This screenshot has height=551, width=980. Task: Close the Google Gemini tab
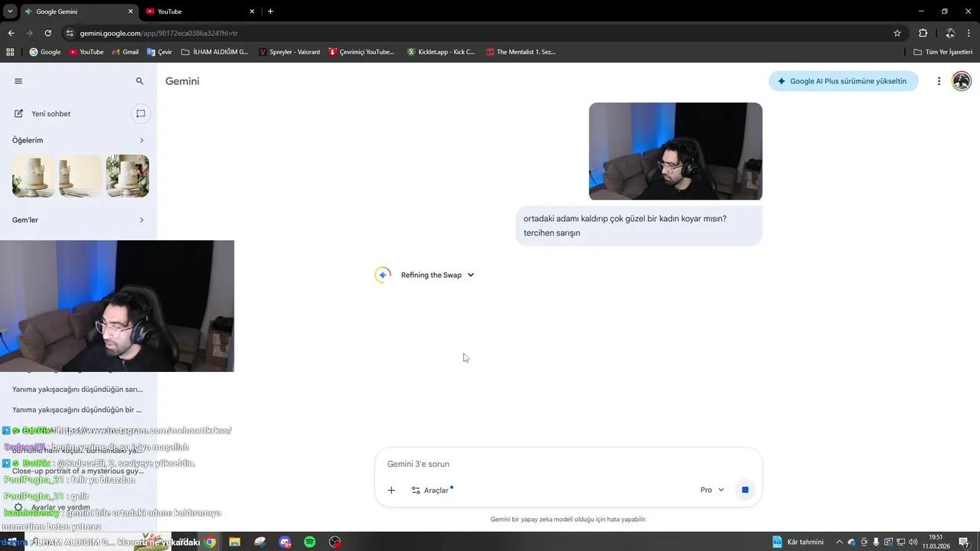pyautogui.click(x=130, y=11)
